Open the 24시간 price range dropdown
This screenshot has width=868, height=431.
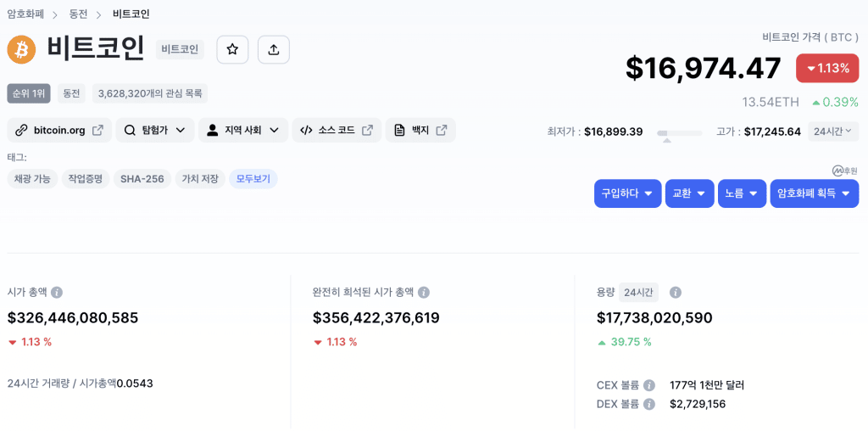833,132
